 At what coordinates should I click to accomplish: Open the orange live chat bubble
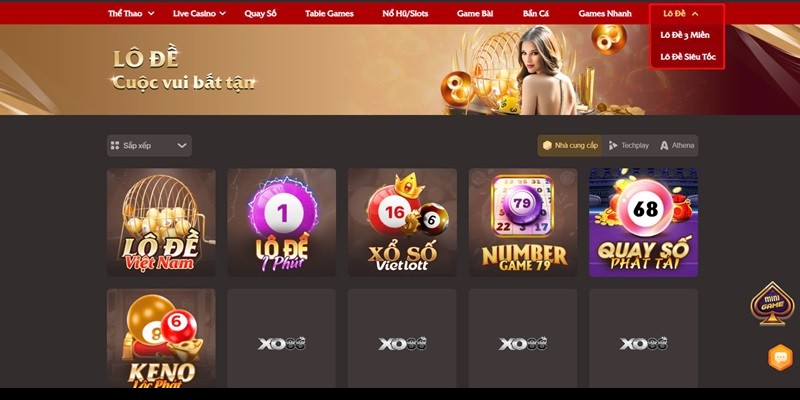780,358
